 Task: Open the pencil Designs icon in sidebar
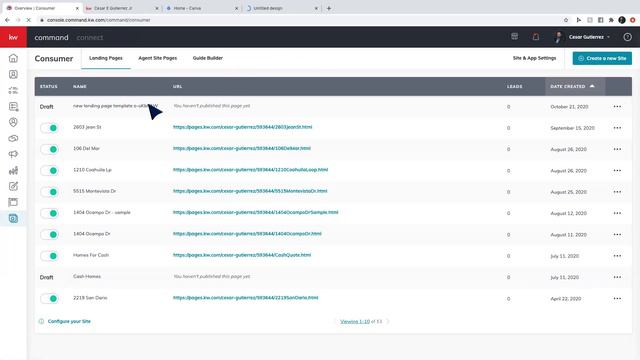(x=13, y=187)
